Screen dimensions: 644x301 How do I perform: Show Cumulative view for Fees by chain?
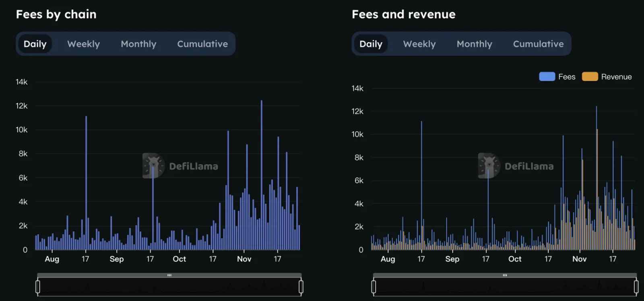tap(202, 44)
